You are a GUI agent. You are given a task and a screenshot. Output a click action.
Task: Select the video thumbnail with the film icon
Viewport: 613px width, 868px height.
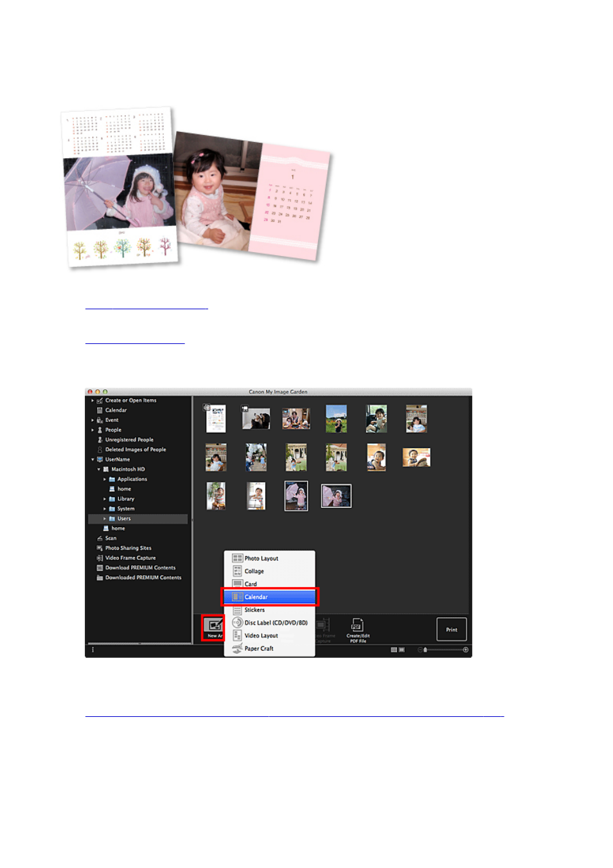pos(256,419)
